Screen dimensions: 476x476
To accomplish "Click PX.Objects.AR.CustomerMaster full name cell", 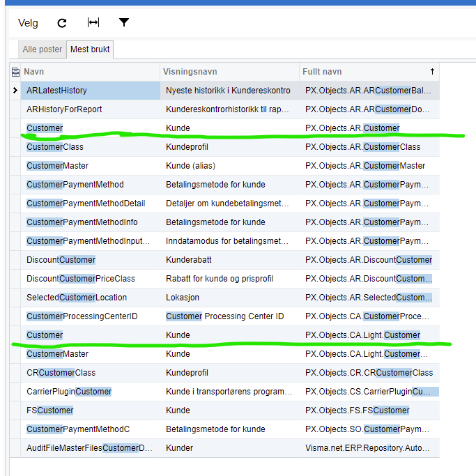I will click(x=369, y=166).
